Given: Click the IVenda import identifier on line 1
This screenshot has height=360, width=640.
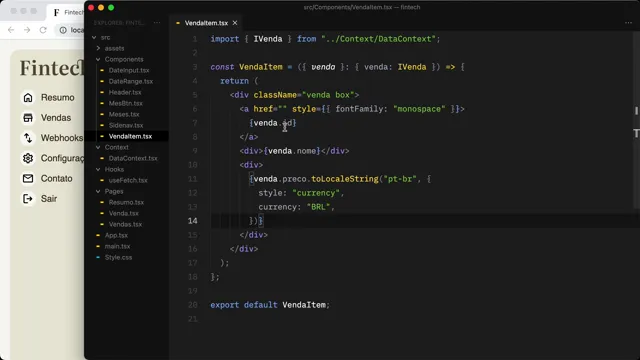Looking at the screenshot, I should [268, 39].
